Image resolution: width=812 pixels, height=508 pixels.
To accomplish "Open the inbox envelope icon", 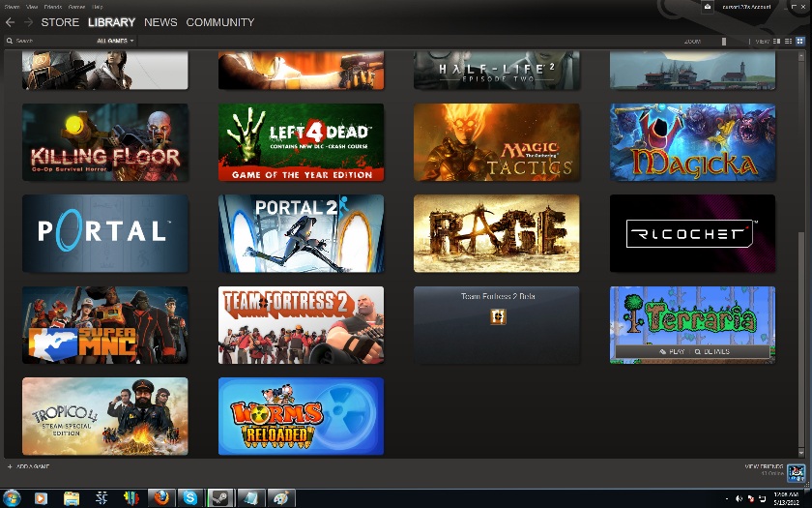I will coord(708,7).
